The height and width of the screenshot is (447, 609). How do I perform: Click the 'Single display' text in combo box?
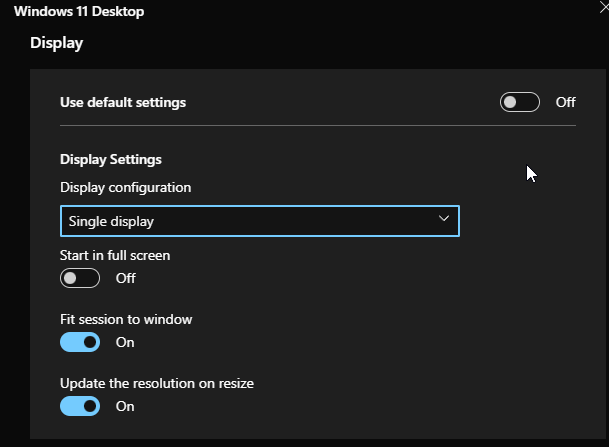coord(111,221)
